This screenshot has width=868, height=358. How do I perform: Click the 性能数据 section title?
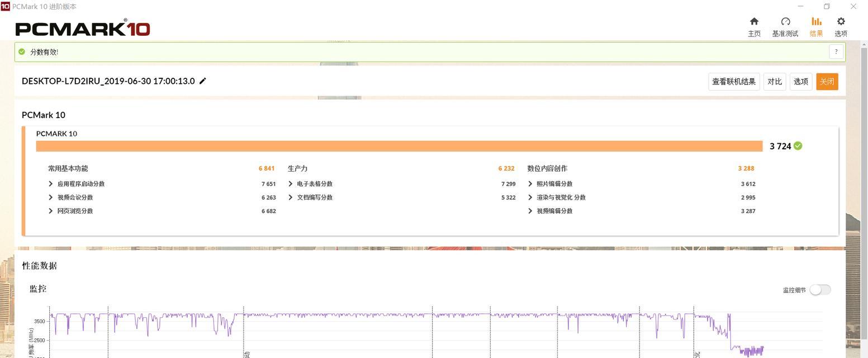tap(40, 266)
